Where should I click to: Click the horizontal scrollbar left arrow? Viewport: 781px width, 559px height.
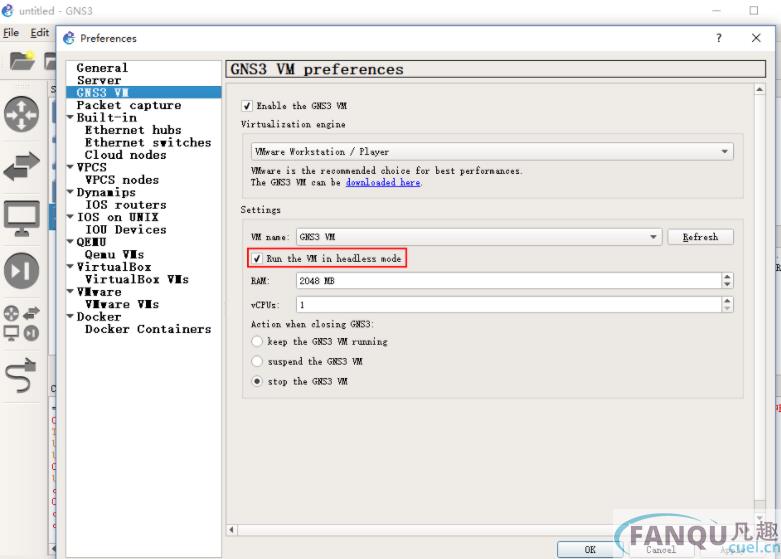coord(232,530)
